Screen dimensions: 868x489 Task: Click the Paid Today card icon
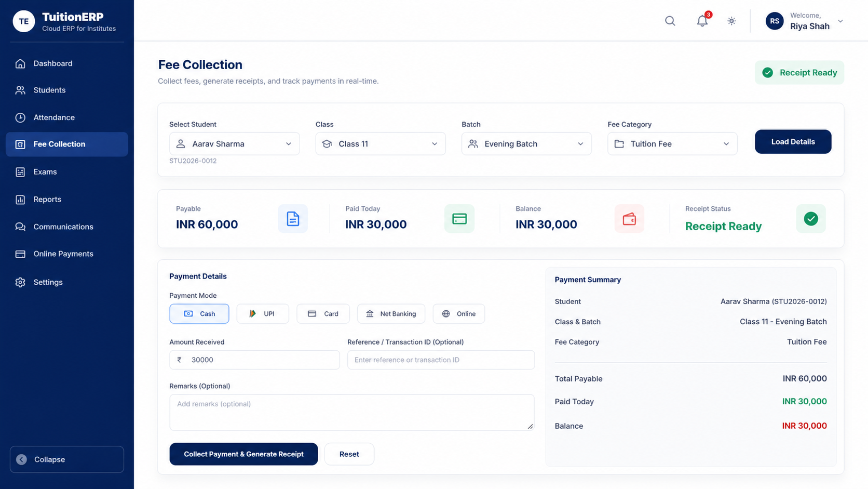click(459, 219)
